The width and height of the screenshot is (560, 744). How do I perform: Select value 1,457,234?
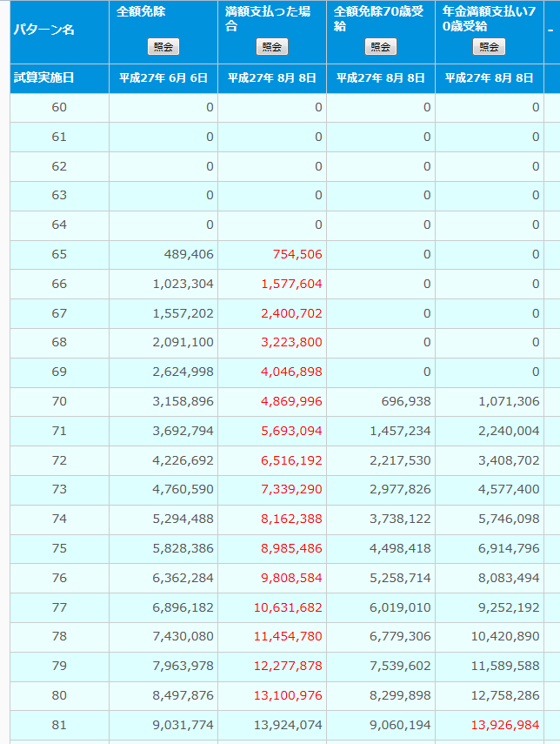coord(400,431)
